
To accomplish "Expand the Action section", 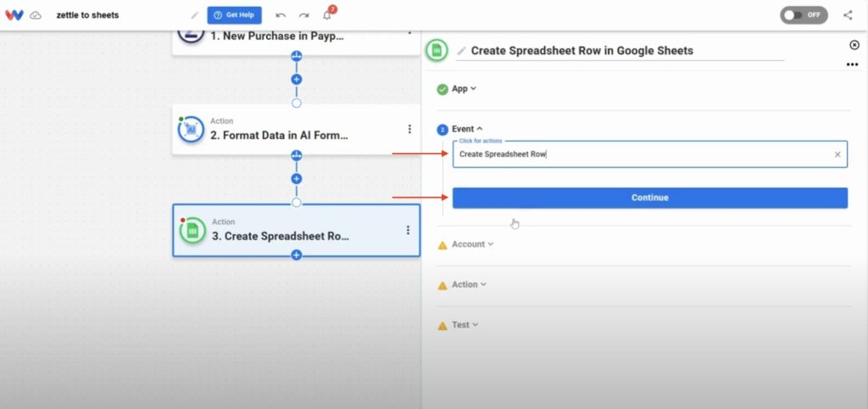I will pyautogui.click(x=469, y=284).
